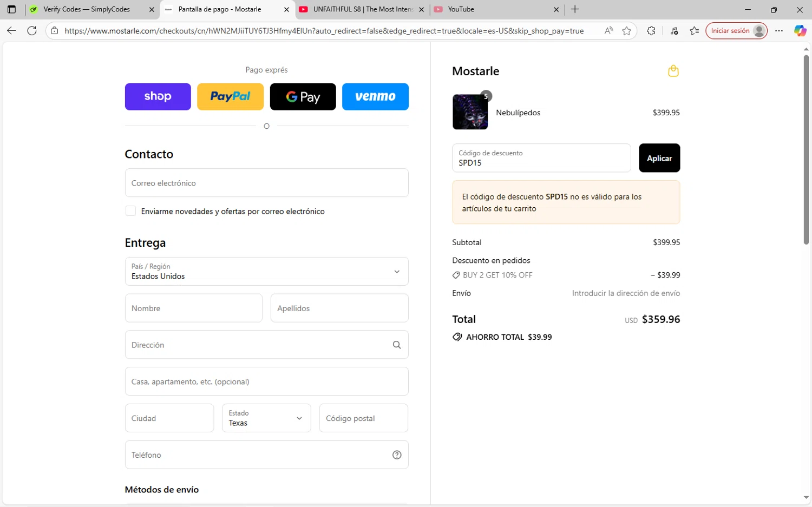The image size is (812, 507).
Task: Activate the Read aloud icon
Action: (609, 31)
